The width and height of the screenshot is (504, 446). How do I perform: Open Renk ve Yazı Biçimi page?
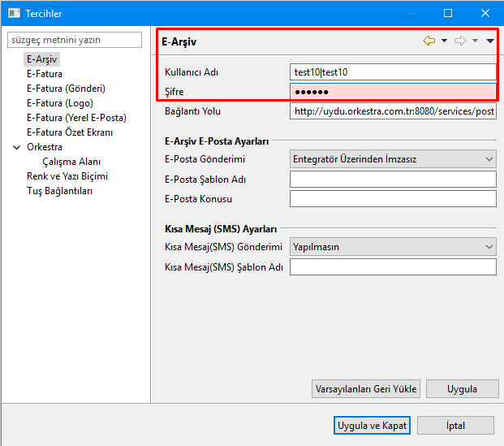click(x=67, y=176)
